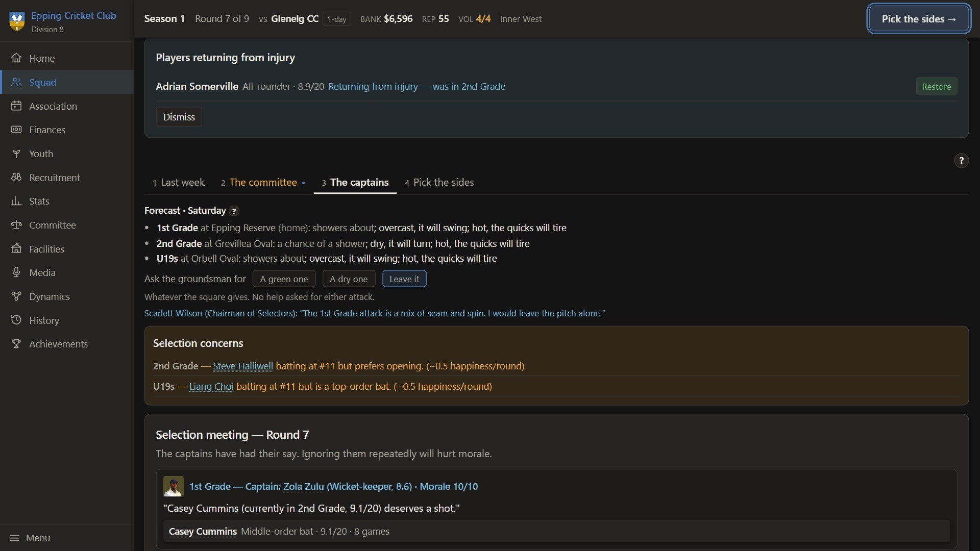Click the Recruitment binoculars icon

click(16, 177)
